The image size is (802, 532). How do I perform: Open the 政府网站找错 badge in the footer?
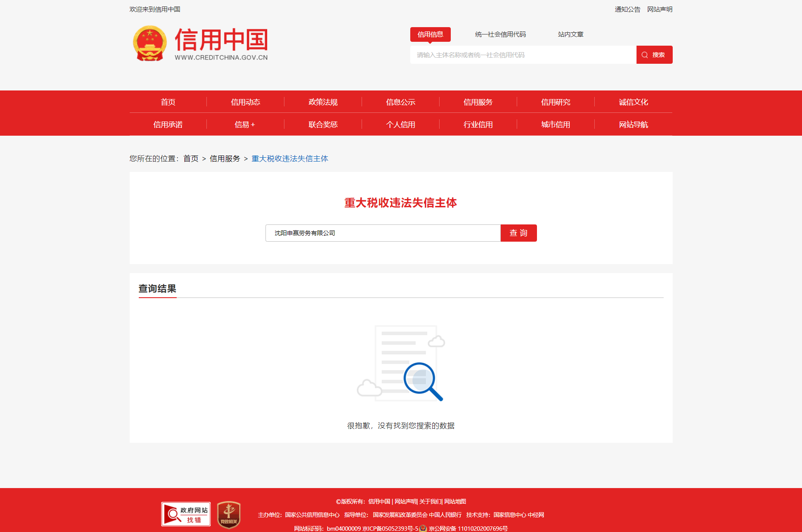pyautogui.click(x=186, y=514)
